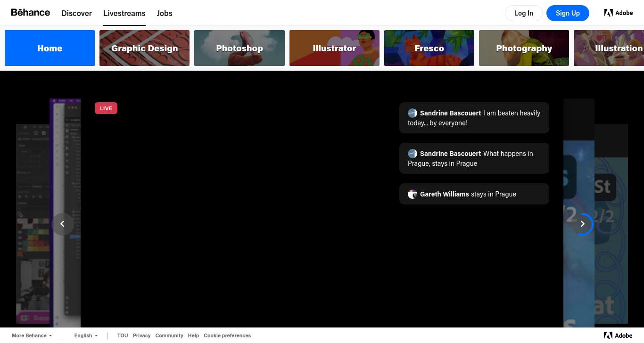Open the English language dropdown
Image resolution: width=644 pixels, height=343 pixels.
(86, 335)
